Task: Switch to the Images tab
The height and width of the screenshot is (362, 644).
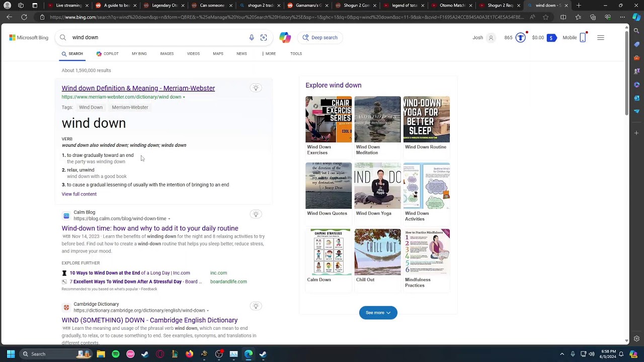Action: [x=167, y=54]
